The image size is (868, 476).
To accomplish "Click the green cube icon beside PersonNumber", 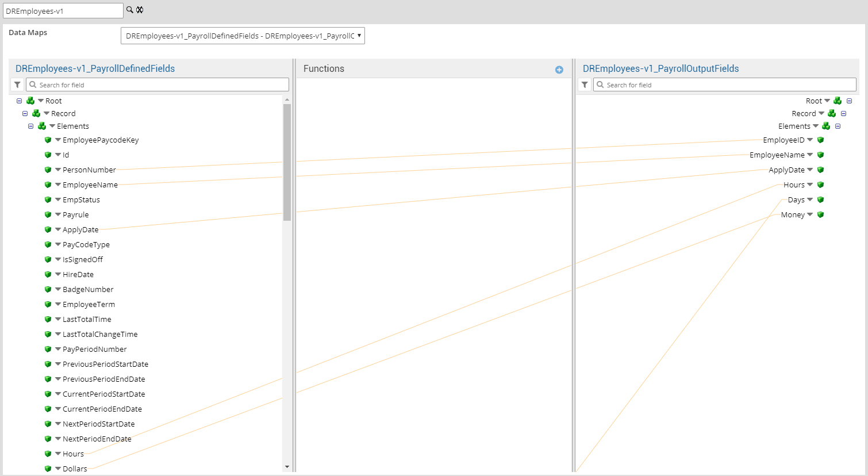I will point(49,170).
